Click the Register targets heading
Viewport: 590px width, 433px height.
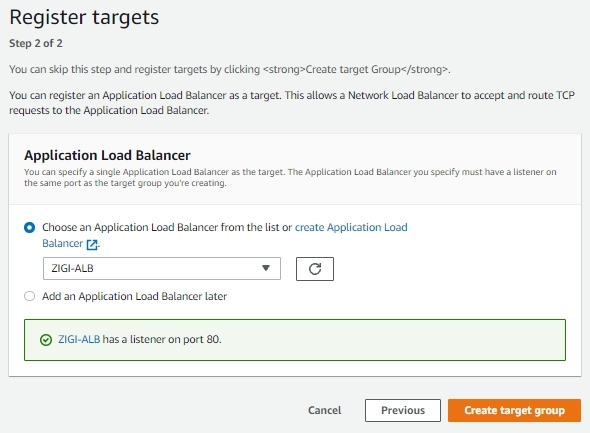pos(84,17)
